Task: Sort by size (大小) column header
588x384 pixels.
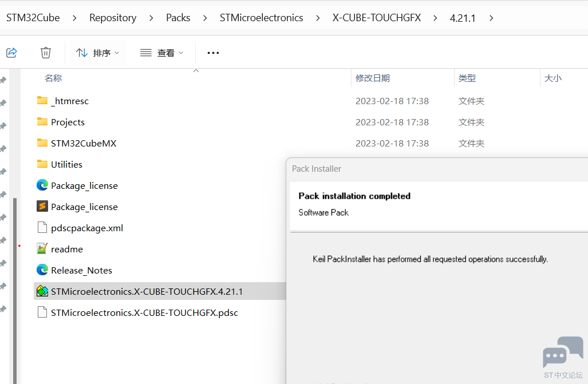Action: point(553,78)
